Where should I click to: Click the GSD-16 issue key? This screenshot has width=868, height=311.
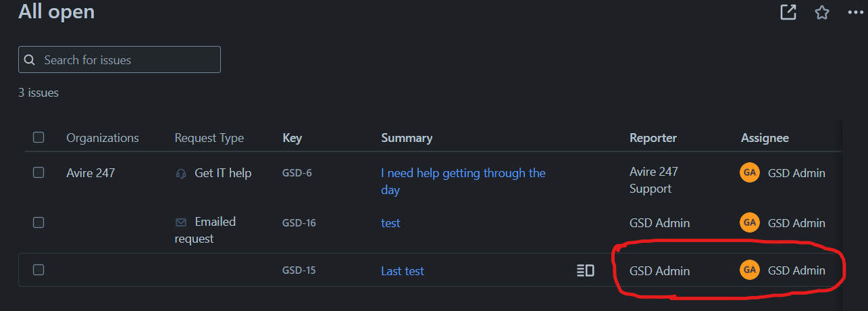coord(299,222)
